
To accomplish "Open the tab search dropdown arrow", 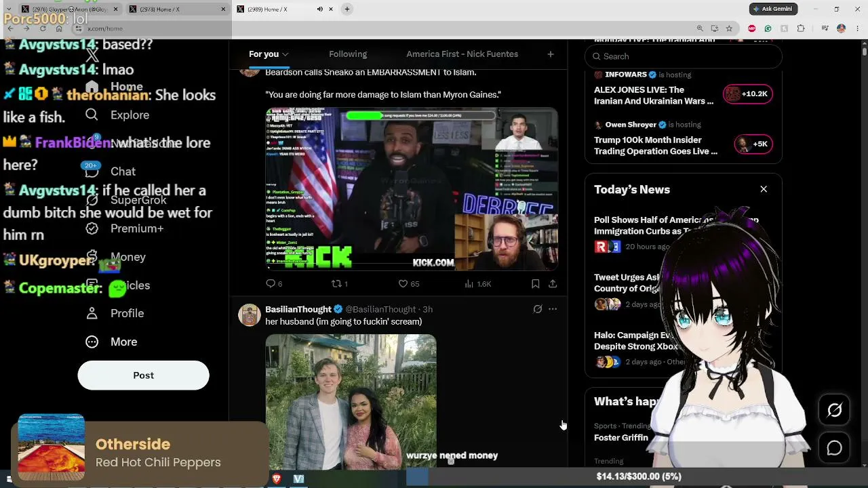I will (9, 9).
